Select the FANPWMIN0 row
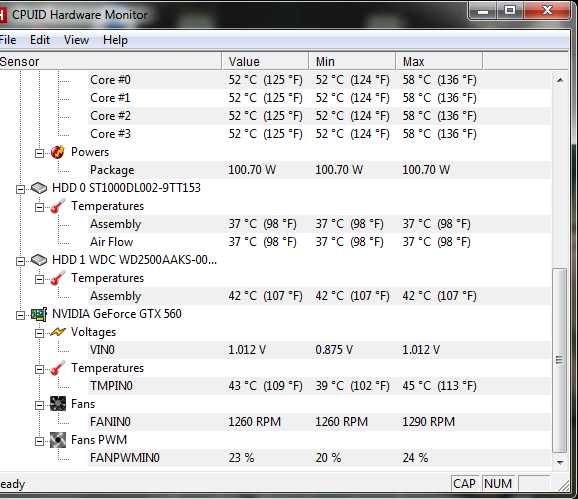The height and width of the screenshot is (499, 578). coord(319,458)
